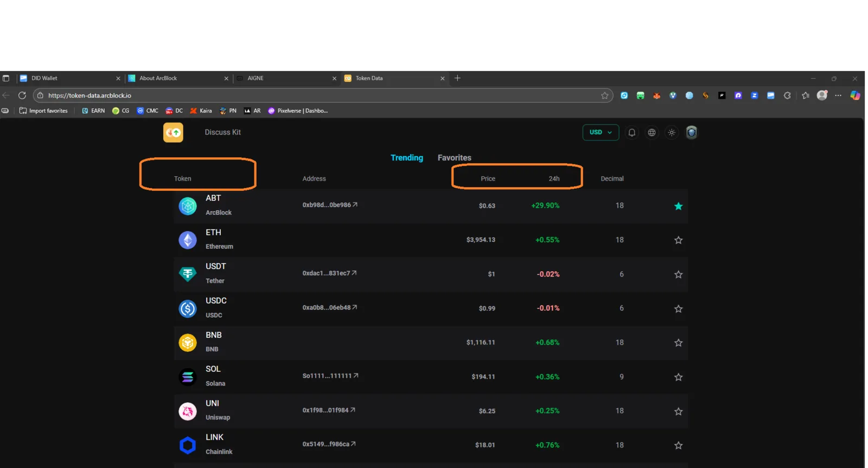Screen dimensions: 868x468
Task: Favorite USDT with its star
Action: (x=678, y=274)
